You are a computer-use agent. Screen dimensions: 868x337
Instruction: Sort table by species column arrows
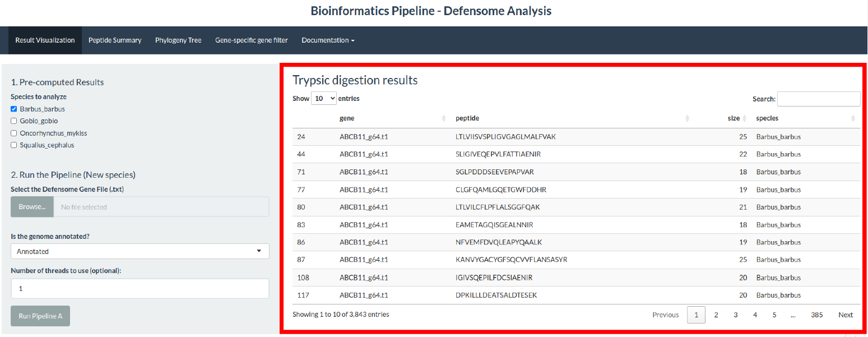[x=853, y=118]
